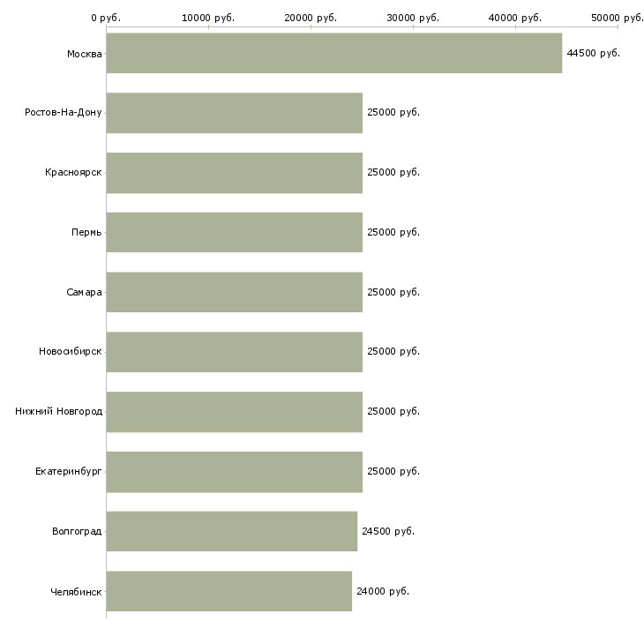Click the Москва city label
This screenshot has height=644, width=644.
tap(84, 54)
